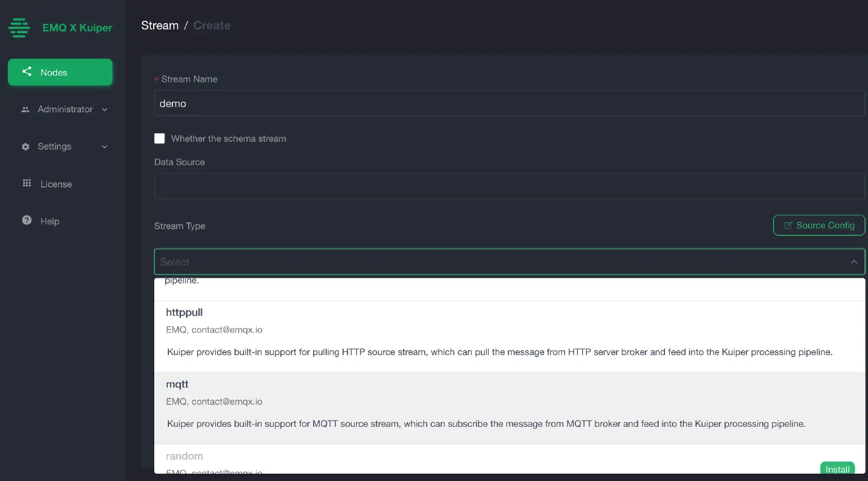
Task: Click the Nodes share icon
Action: click(27, 71)
